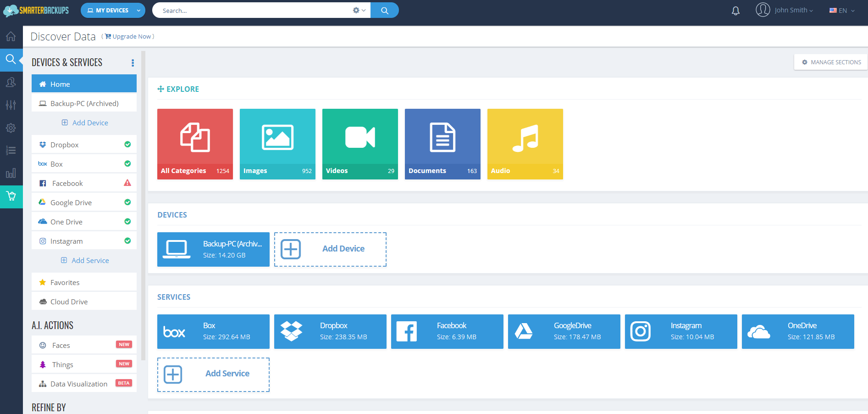Select Google Drive in the sidebar

[84, 202]
